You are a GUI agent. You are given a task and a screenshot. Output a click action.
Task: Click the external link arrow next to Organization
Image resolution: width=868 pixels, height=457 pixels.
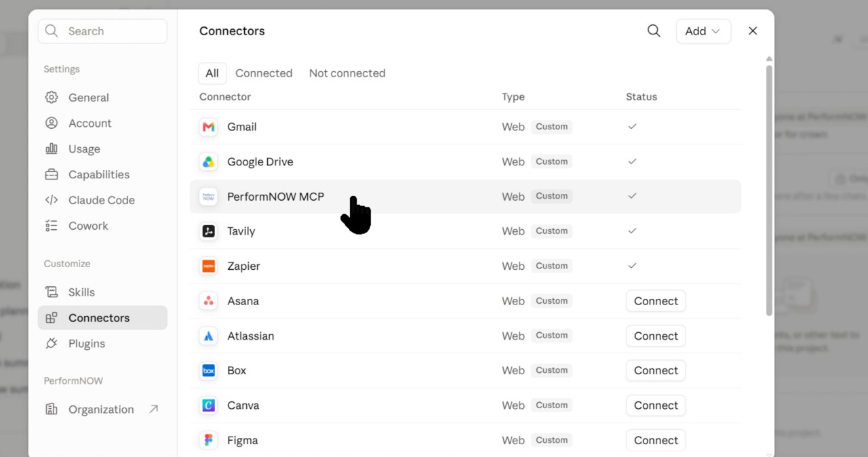(154, 409)
